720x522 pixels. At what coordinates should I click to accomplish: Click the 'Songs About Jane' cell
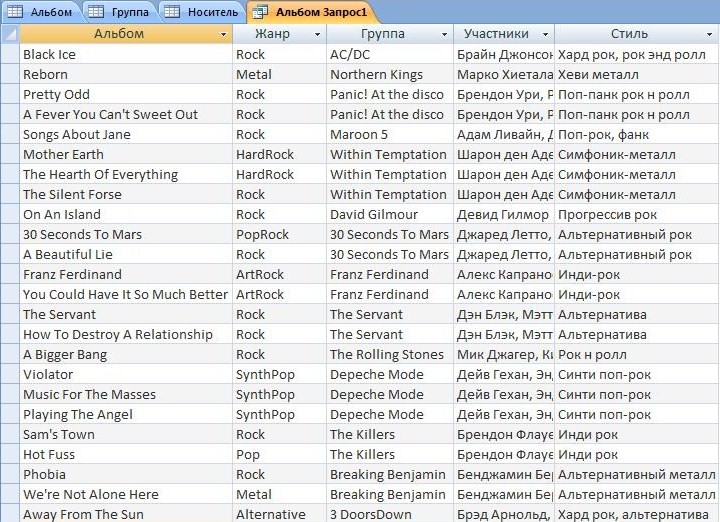(126, 134)
